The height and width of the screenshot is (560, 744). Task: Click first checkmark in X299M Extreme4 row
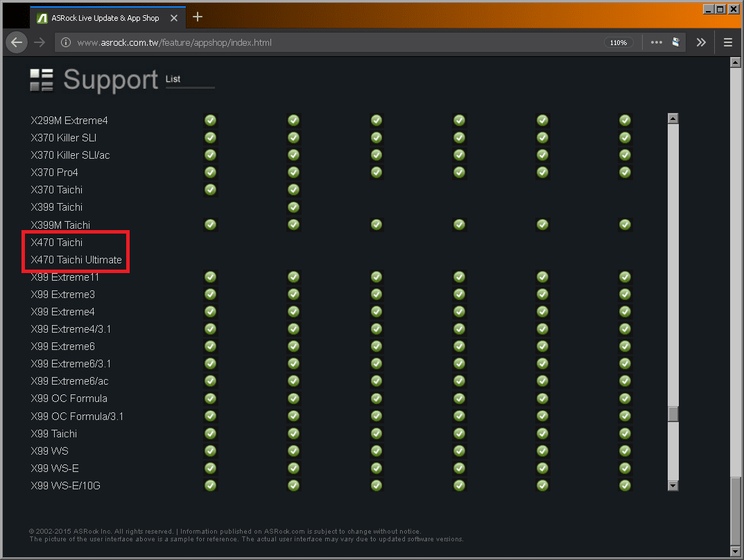click(210, 121)
